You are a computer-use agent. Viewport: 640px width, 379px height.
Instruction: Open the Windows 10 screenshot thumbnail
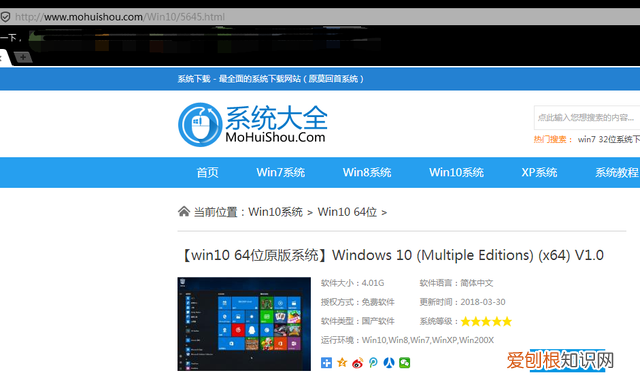244,324
